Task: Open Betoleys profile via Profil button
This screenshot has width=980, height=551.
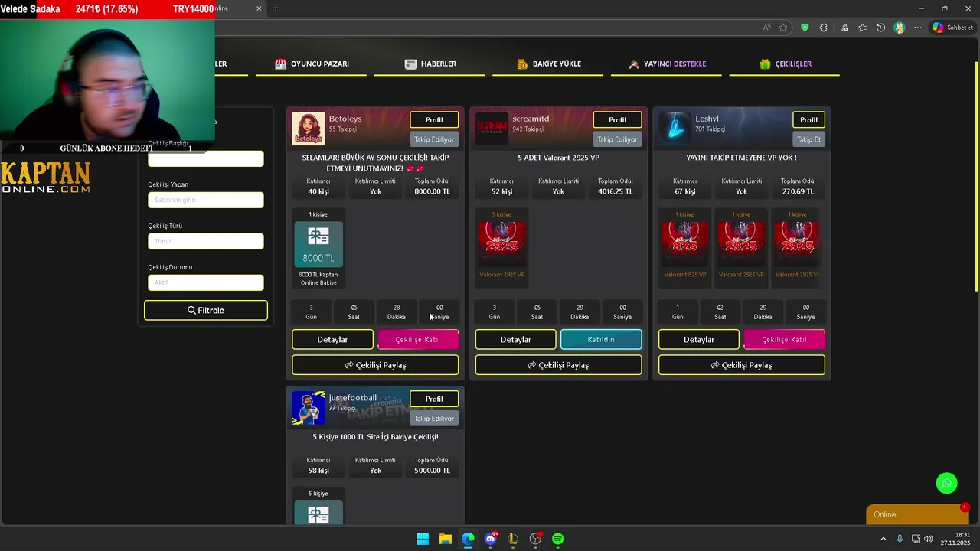Action: point(434,120)
